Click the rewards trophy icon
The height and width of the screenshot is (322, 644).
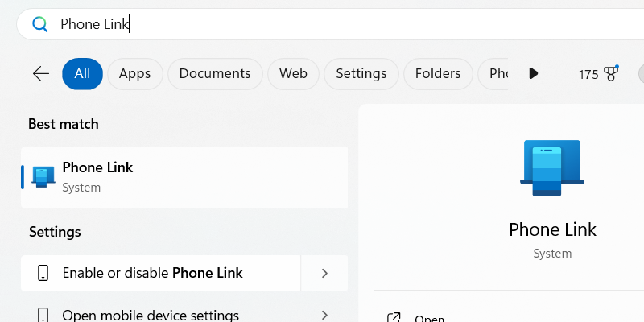pos(610,74)
